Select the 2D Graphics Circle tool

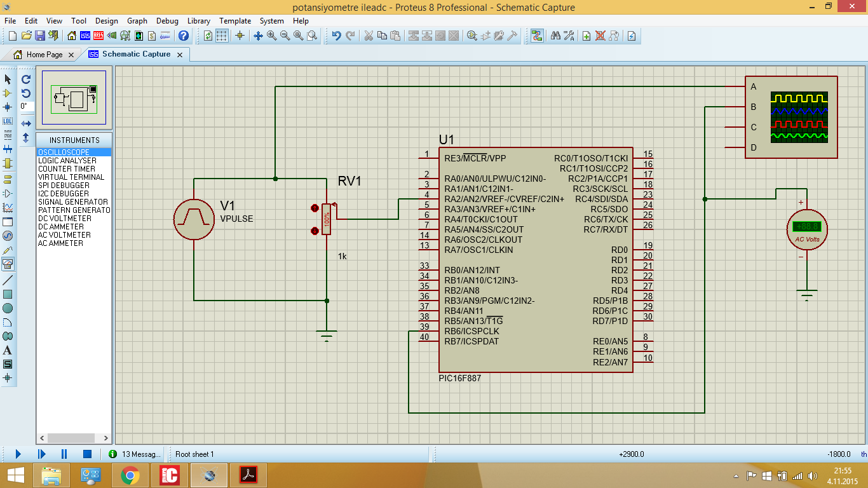pos(8,308)
